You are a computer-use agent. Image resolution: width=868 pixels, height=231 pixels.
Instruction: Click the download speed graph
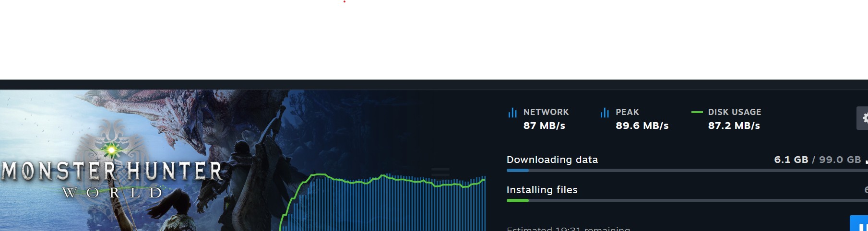pos(383,202)
